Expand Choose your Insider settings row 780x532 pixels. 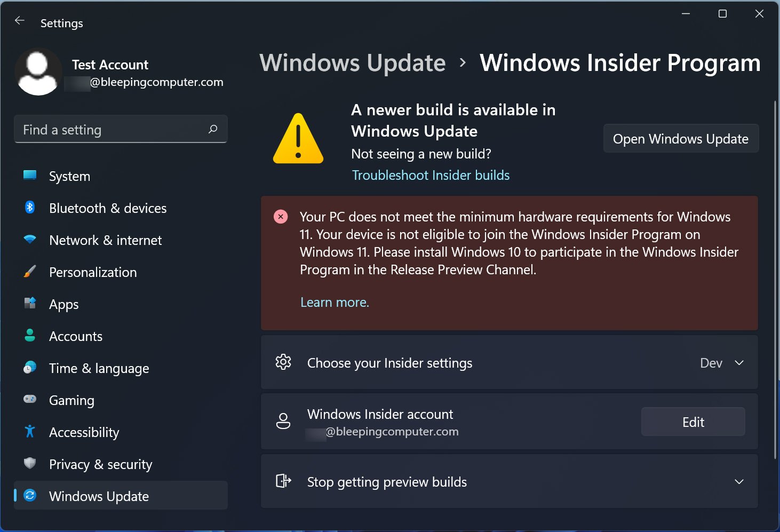click(x=389, y=363)
